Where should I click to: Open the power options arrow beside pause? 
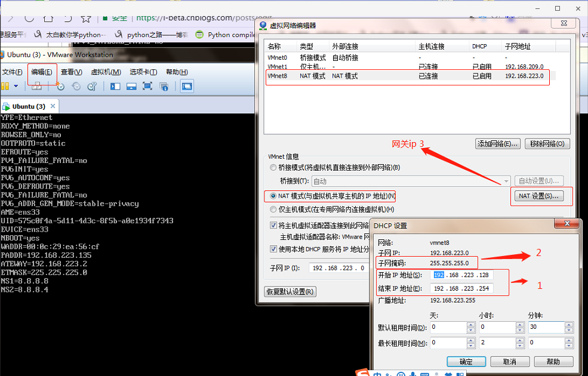tap(16, 86)
